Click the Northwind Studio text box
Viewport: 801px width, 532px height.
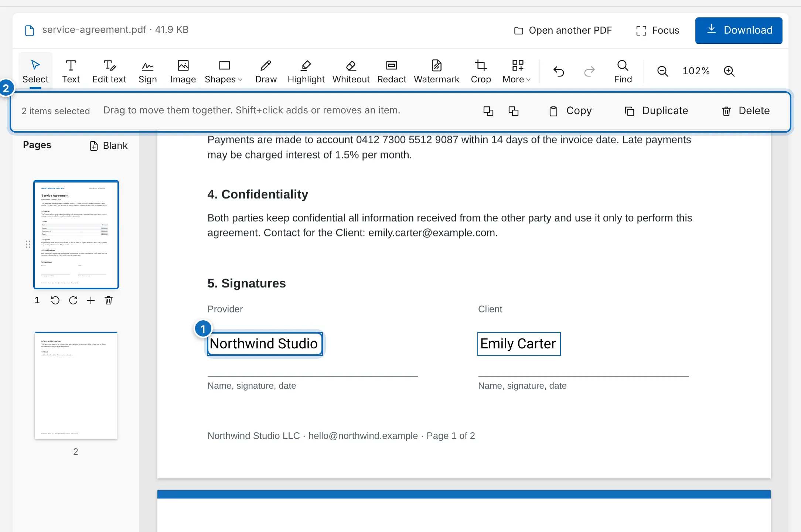pyautogui.click(x=265, y=344)
